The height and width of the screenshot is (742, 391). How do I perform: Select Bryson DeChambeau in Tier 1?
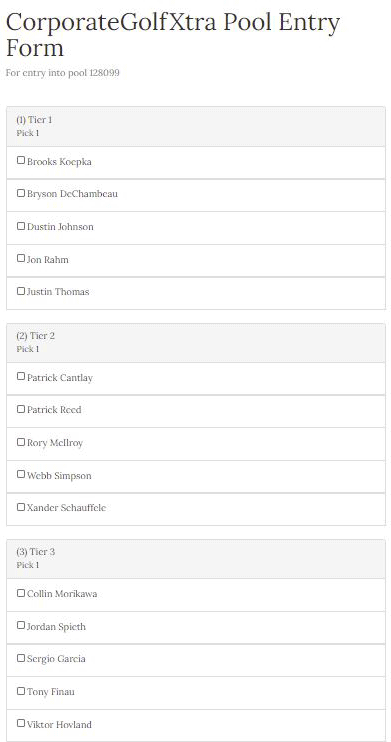point(21,193)
